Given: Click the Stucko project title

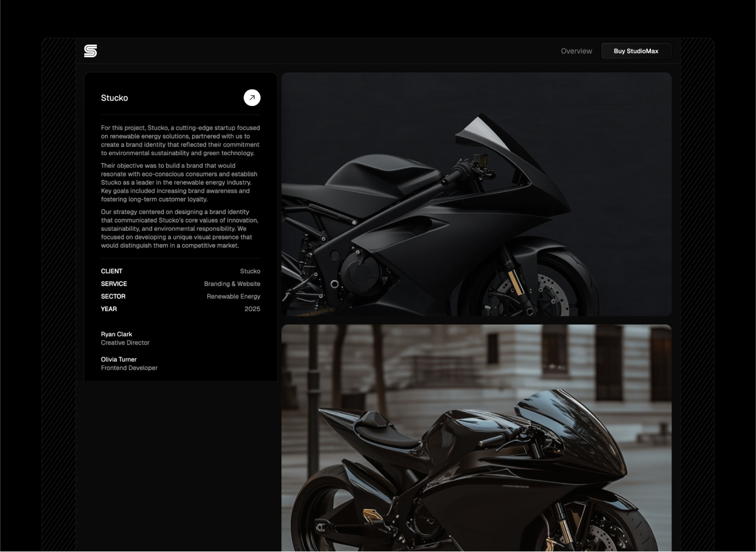Looking at the screenshot, I should pos(115,98).
